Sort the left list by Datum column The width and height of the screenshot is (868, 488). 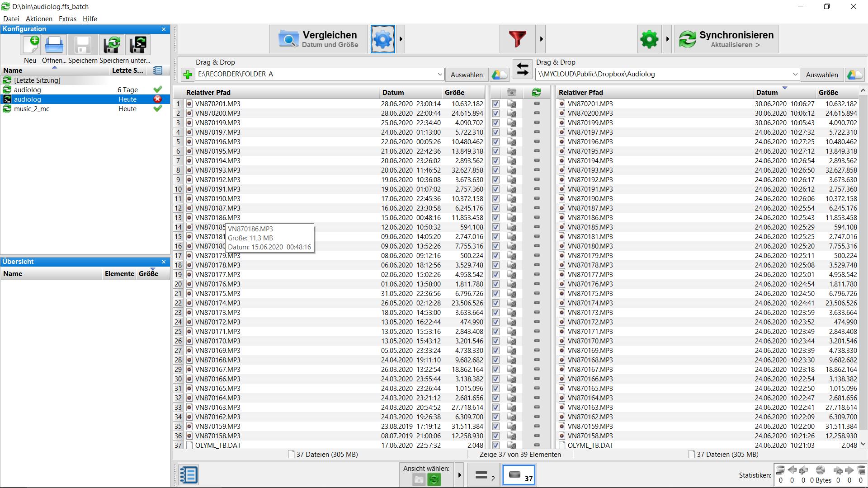point(410,93)
